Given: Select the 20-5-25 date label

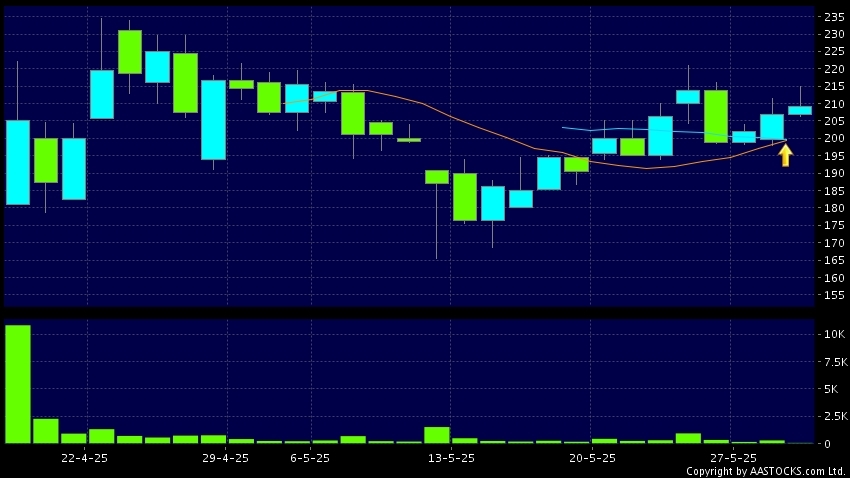Looking at the screenshot, I should coord(593,458).
